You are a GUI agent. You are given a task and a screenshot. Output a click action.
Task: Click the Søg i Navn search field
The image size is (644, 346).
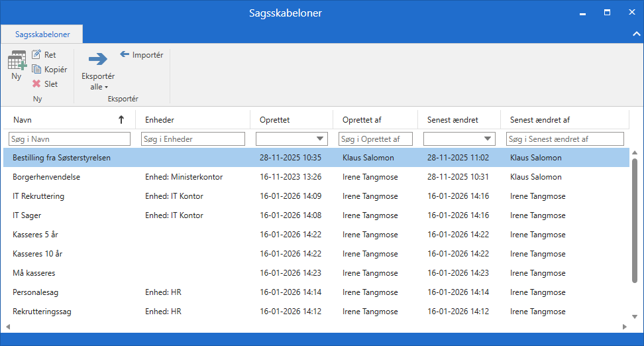pyautogui.click(x=68, y=139)
